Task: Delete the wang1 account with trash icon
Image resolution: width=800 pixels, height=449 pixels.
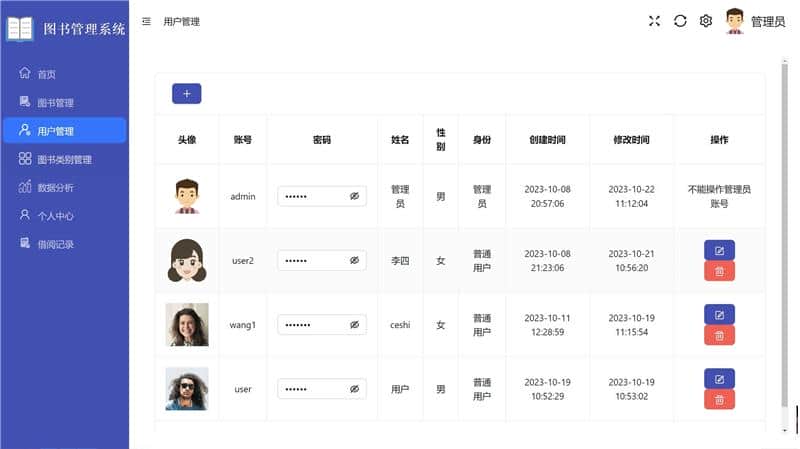Action: [719, 336]
